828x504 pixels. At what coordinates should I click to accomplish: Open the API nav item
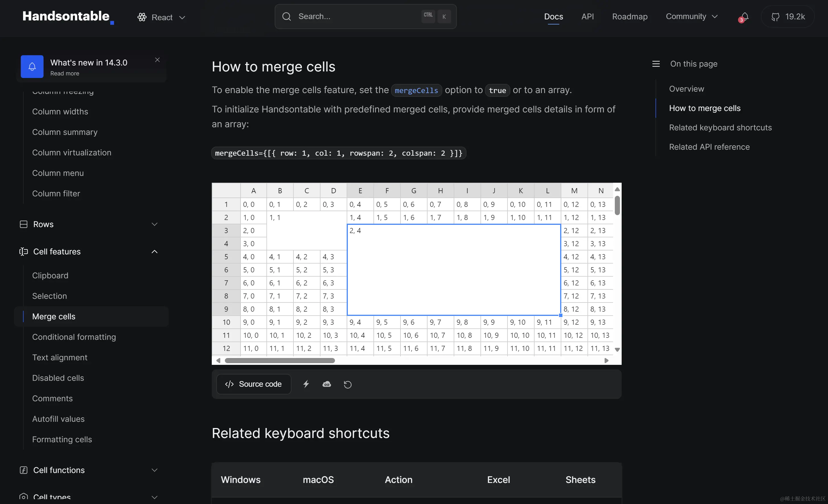click(587, 17)
